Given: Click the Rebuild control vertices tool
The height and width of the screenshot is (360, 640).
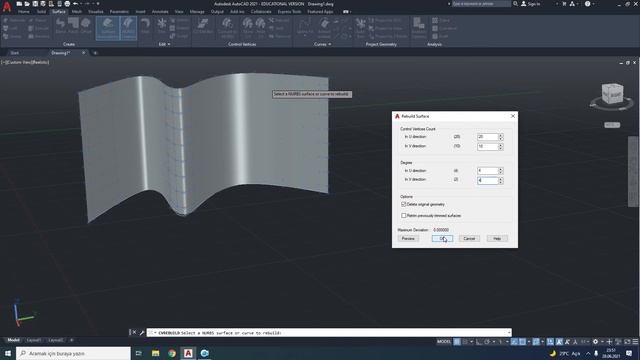Looking at the screenshot, I should point(279,20).
